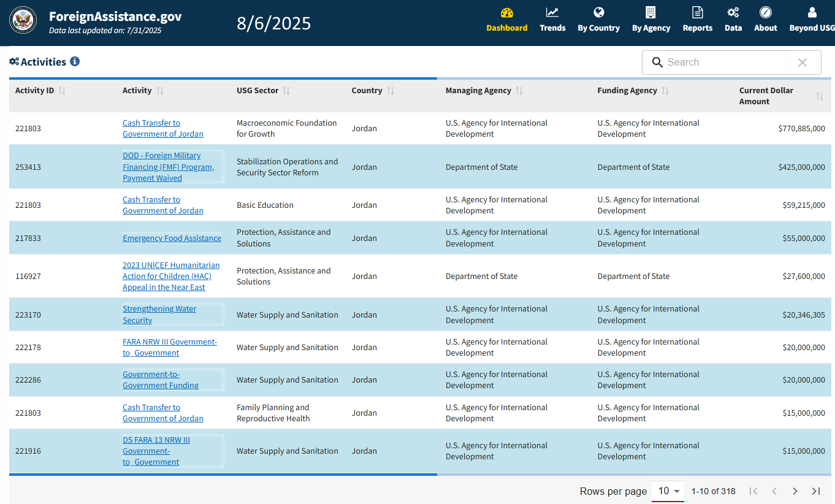Screen dimensions: 835x504
Task: Focus the Search input field
Action: coord(726,63)
